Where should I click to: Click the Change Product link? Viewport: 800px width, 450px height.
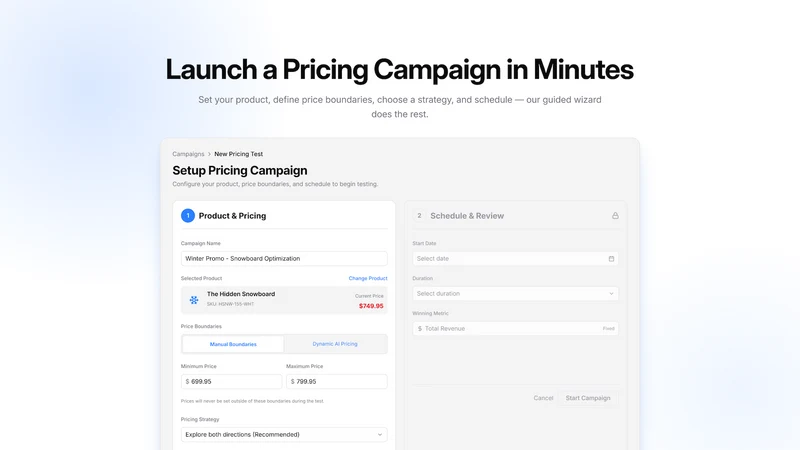pyautogui.click(x=368, y=278)
